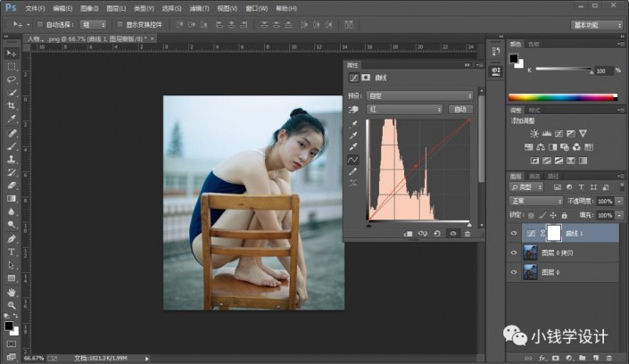Image resolution: width=629 pixels, height=364 pixels.
Task: Open the layer blend mode dropdown 正常
Action: click(x=535, y=202)
